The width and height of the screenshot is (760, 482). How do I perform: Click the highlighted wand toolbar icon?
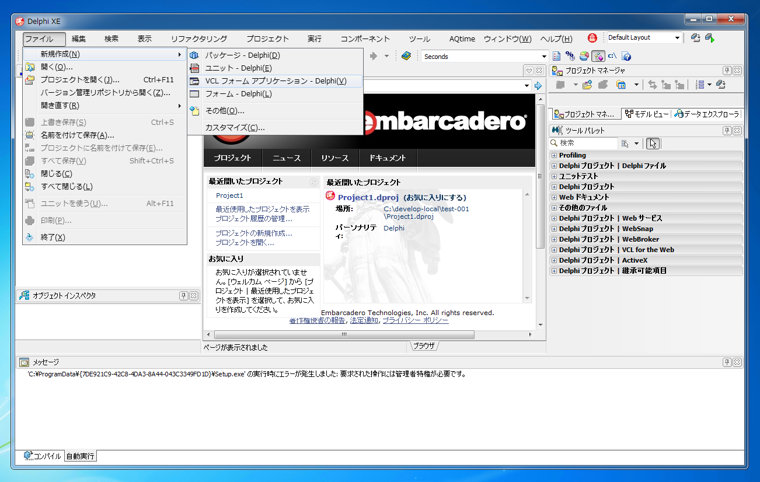tap(598, 56)
